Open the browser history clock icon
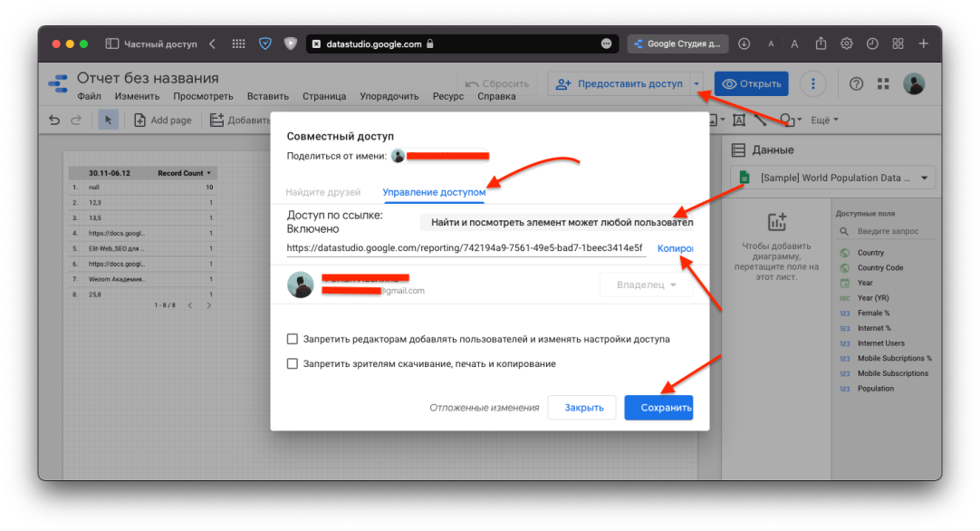Screen dimensions: 980x531 [872, 43]
